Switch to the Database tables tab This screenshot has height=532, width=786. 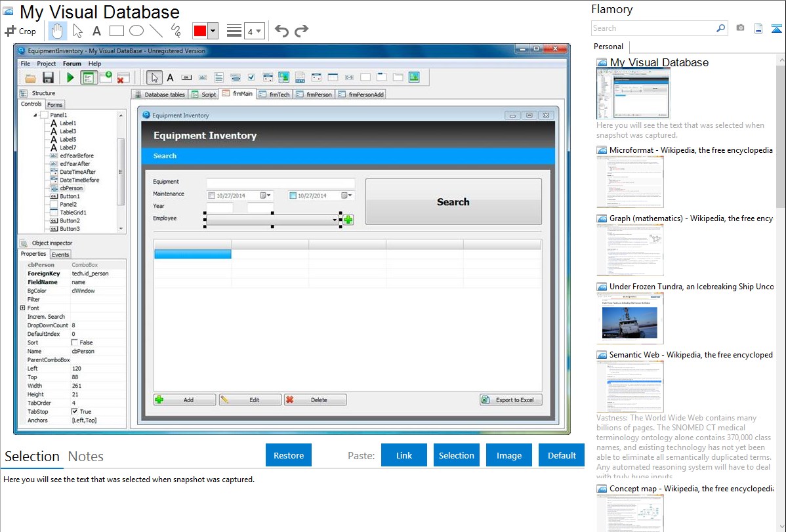point(159,94)
